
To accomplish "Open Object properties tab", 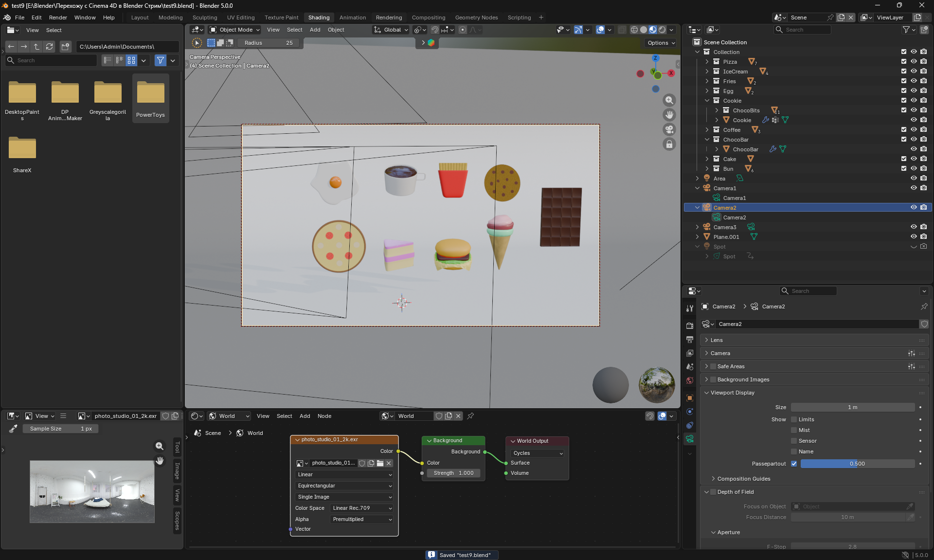I will (689, 398).
